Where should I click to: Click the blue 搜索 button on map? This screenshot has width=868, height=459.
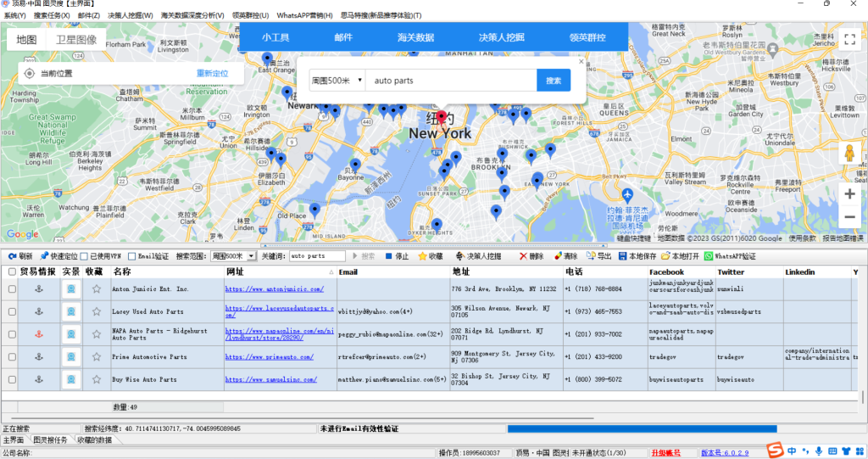pos(554,81)
